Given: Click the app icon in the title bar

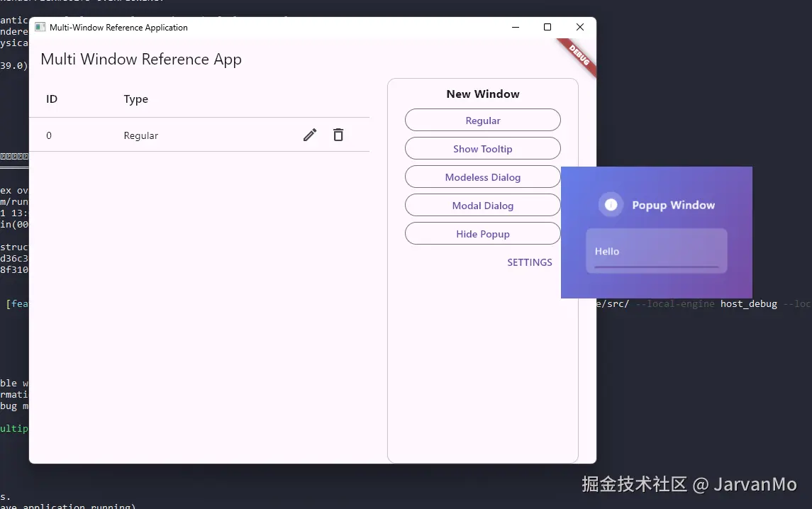Looking at the screenshot, I should point(40,28).
